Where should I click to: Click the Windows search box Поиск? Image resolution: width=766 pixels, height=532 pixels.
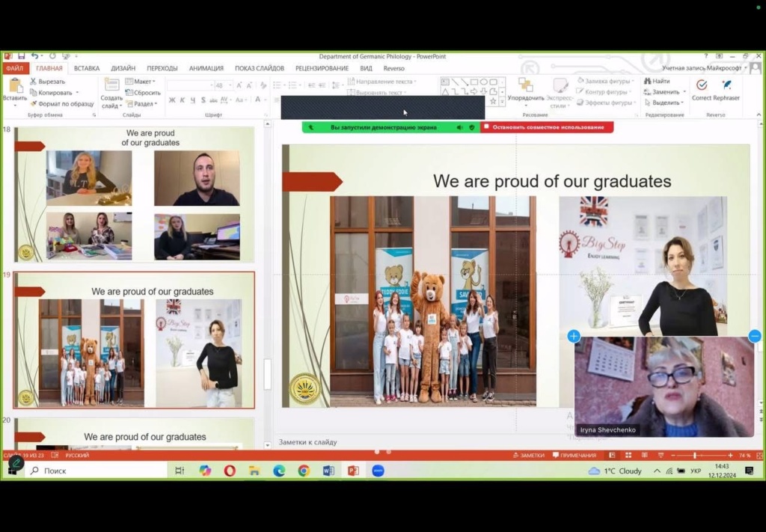[x=97, y=471]
